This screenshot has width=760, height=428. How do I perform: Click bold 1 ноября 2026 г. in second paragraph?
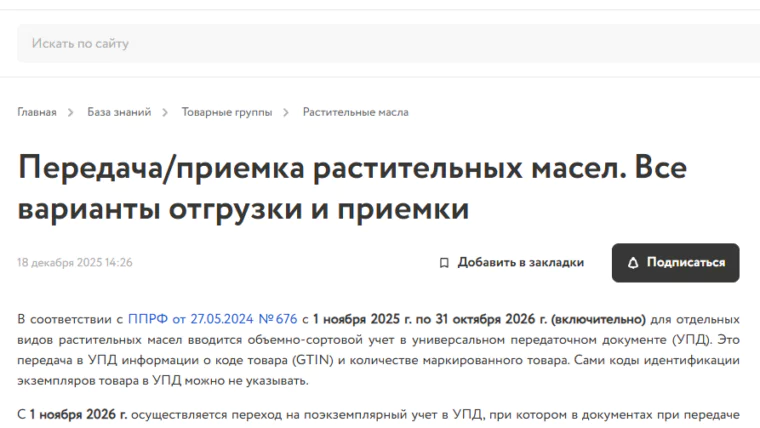[78, 413]
